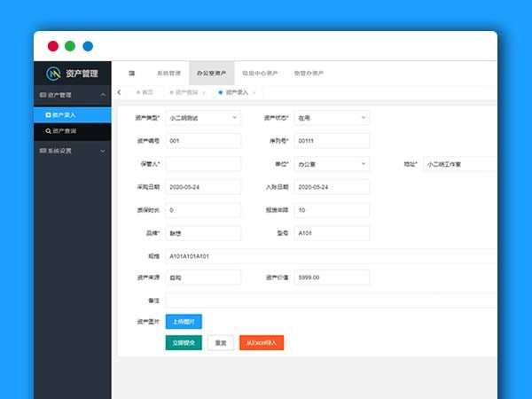This screenshot has height=399, width=532.
Task: Close the 资产查询 tab
Action: point(204,92)
